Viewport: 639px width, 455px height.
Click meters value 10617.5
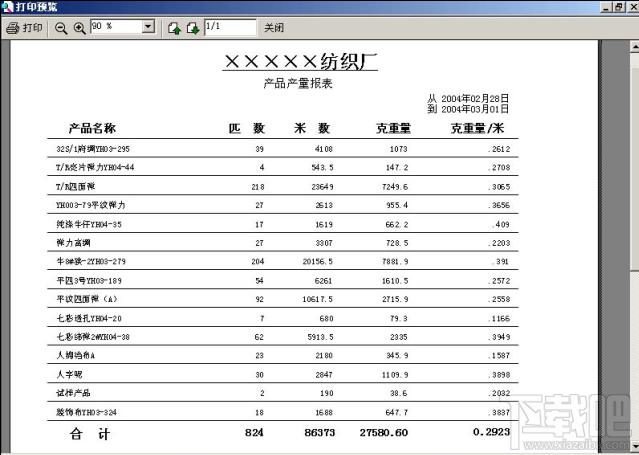coord(318,299)
